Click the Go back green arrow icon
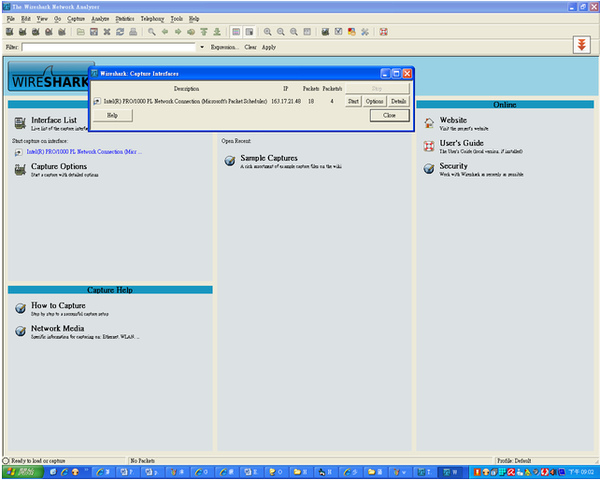 [165, 32]
